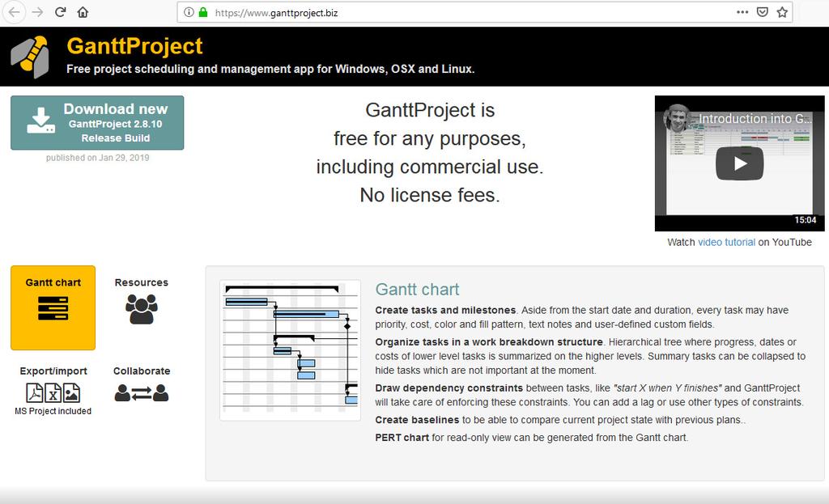
Task: Click the 'No license fees.' text
Action: [x=430, y=195]
